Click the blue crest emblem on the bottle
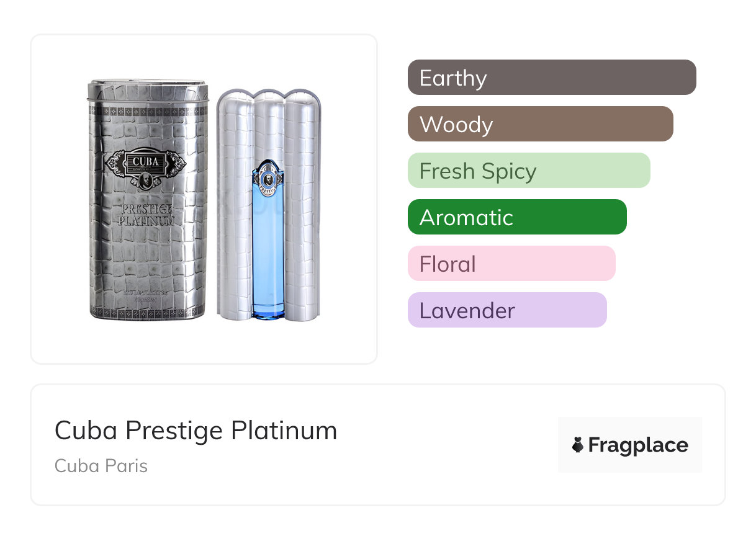 point(268,176)
